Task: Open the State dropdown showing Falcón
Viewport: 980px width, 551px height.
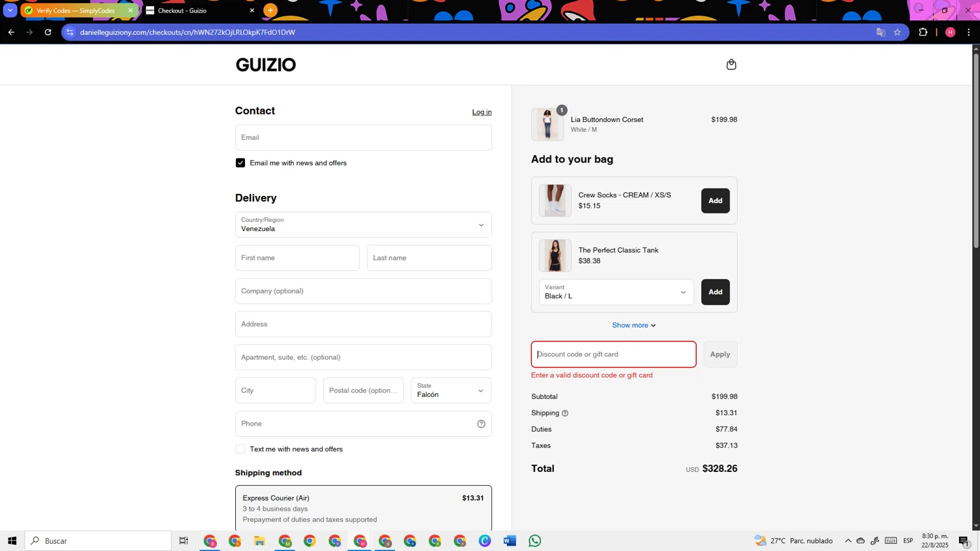Action: (451, 390)
